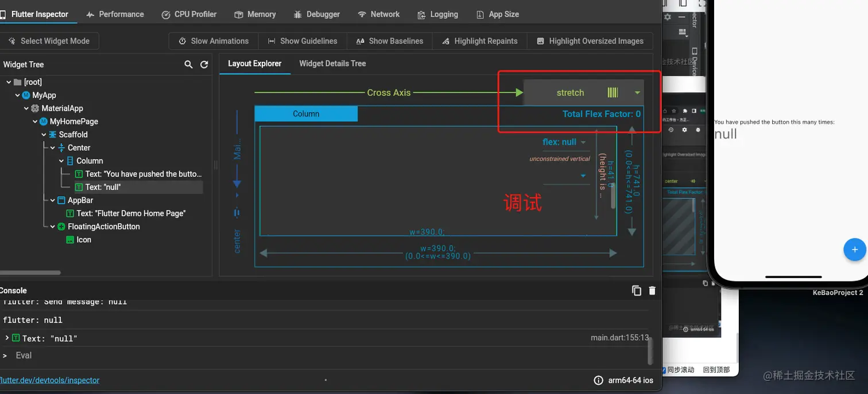Toggle Highlight Repaints
Image resolution: width=868 pixels, height=394 pixels.
(x=479, y=41)
